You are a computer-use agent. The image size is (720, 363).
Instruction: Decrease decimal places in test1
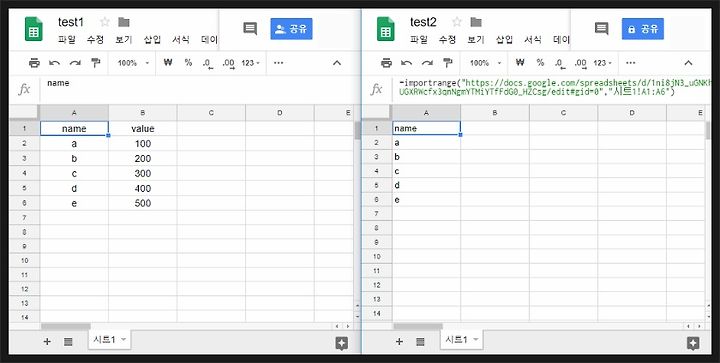click(x=208, y=63)
